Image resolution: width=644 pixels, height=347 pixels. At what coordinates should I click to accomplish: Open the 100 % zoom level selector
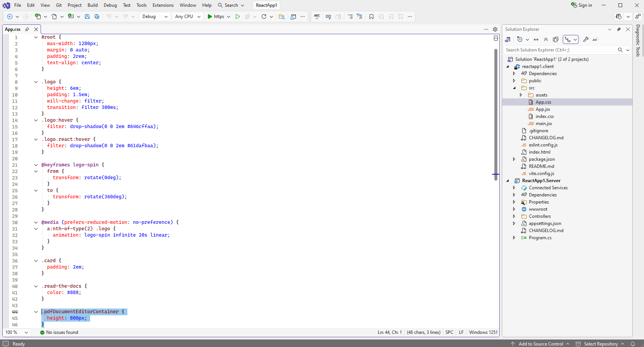click(17, 332)
